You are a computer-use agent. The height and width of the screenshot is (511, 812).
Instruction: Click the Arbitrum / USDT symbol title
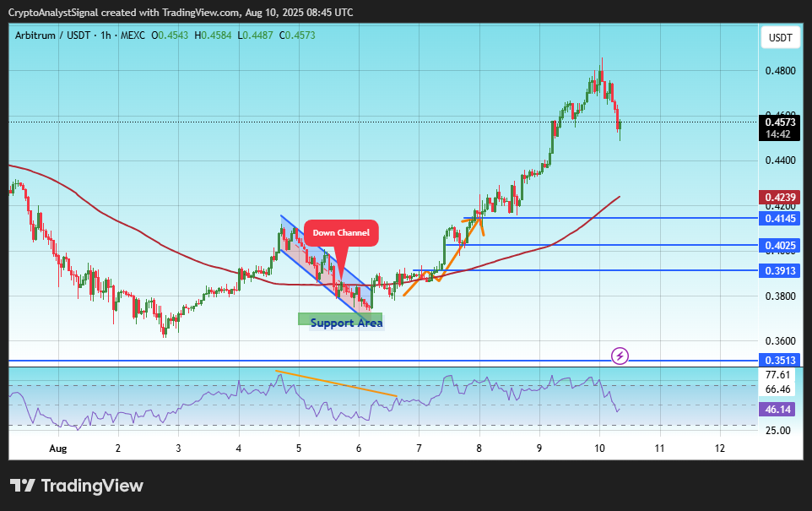coord(53,35)
